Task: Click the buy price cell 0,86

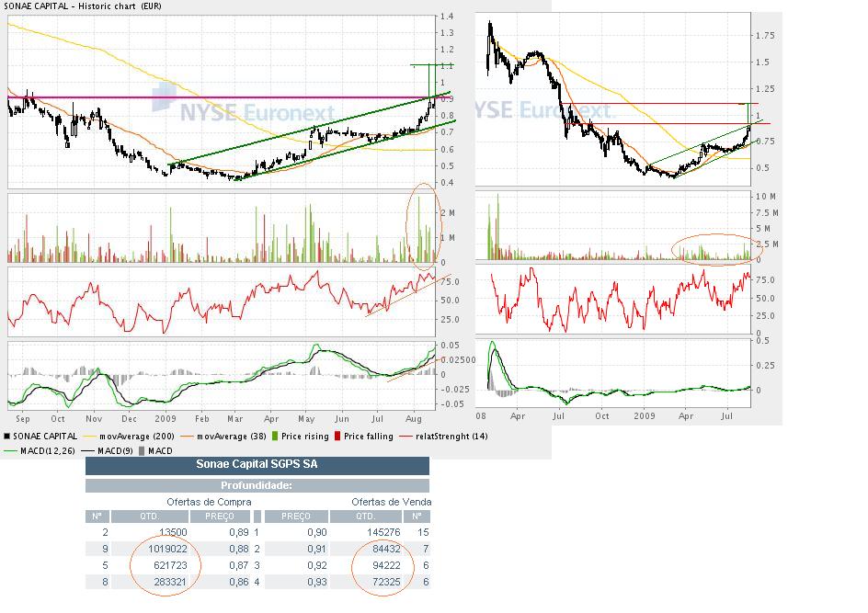Action: (x=238, y=582)
